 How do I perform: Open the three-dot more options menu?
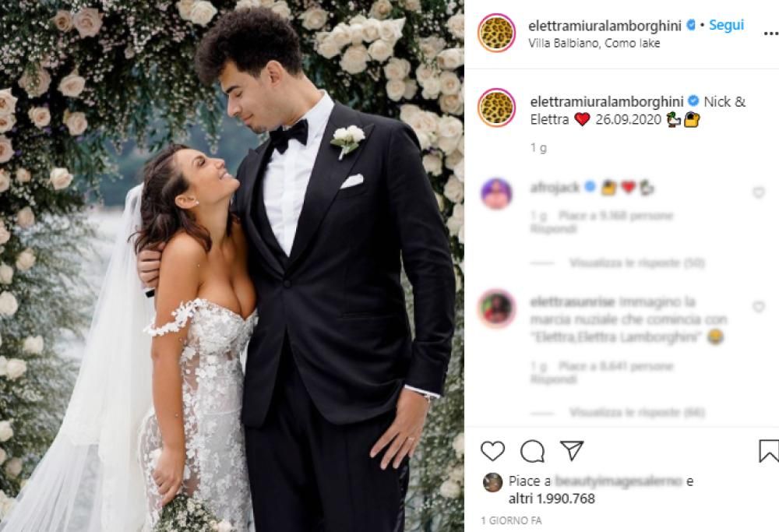pyautogui.click(x=770, y=33)
